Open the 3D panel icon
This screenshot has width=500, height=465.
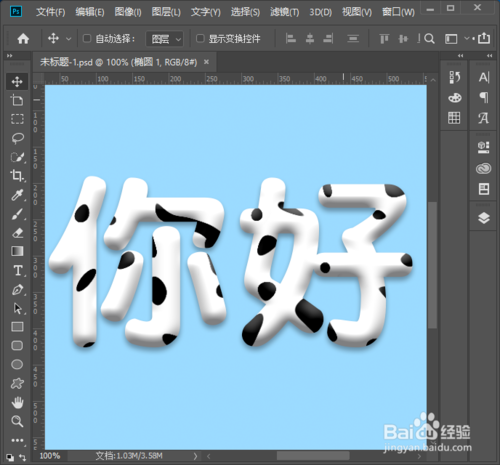(x=483, y=147)
